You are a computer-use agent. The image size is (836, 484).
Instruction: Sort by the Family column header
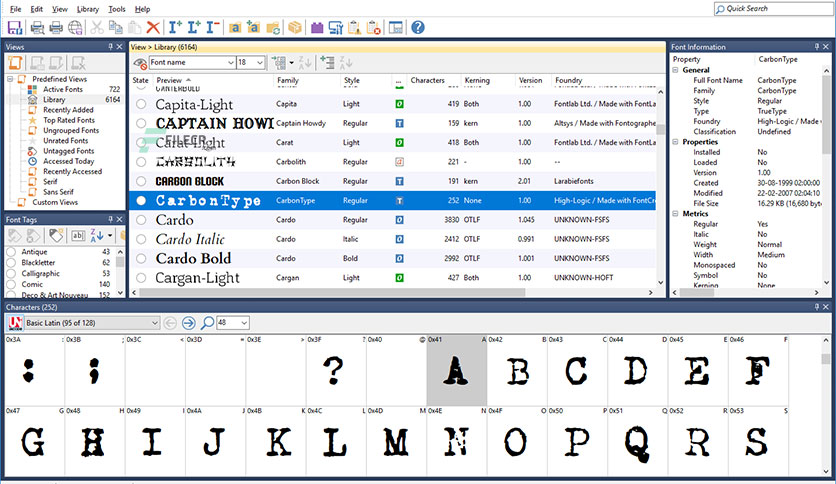tap(307, 80)
